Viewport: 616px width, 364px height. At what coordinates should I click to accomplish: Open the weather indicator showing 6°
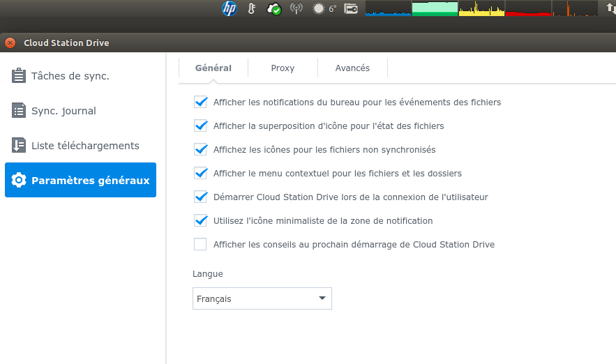(x=324, y=9)
